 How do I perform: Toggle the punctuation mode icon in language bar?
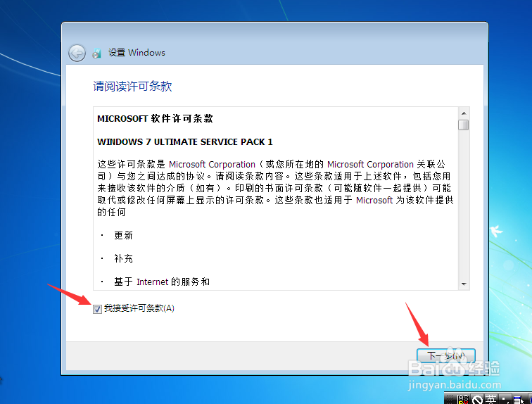pyautogui.click(x=505, y=399)
